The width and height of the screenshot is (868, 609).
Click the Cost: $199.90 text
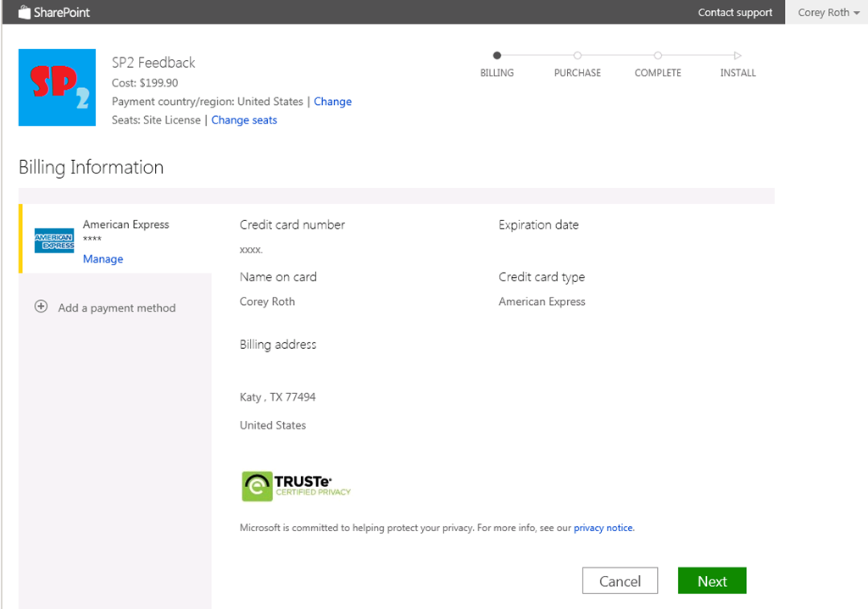click(145, 83)
